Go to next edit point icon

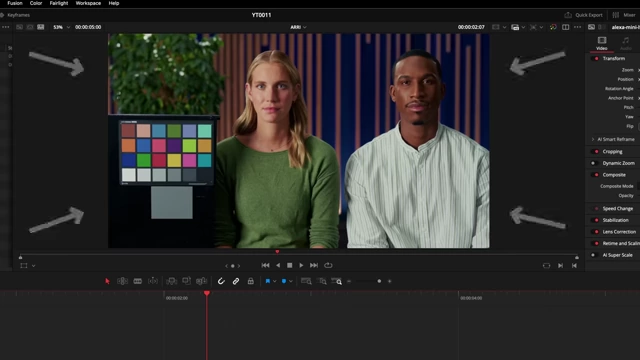[x=560, y=266]
